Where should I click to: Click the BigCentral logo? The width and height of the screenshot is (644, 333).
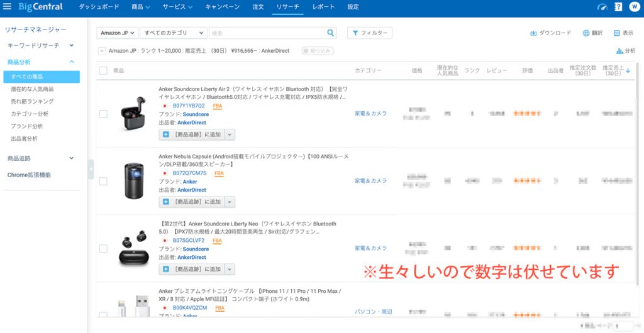40,6
